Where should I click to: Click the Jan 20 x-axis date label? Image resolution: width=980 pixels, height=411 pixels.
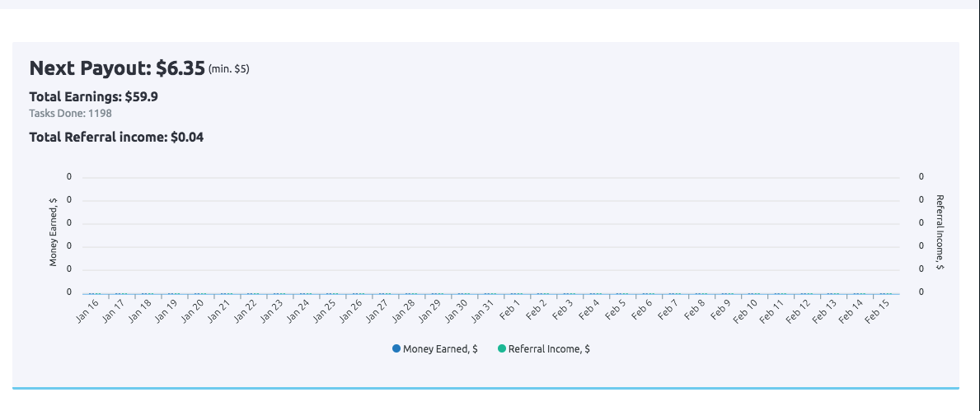click(x=193, y=311)
